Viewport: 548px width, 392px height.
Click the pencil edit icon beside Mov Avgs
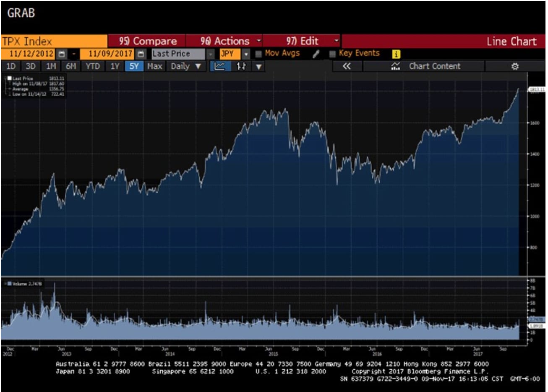(x=316, y=54)
